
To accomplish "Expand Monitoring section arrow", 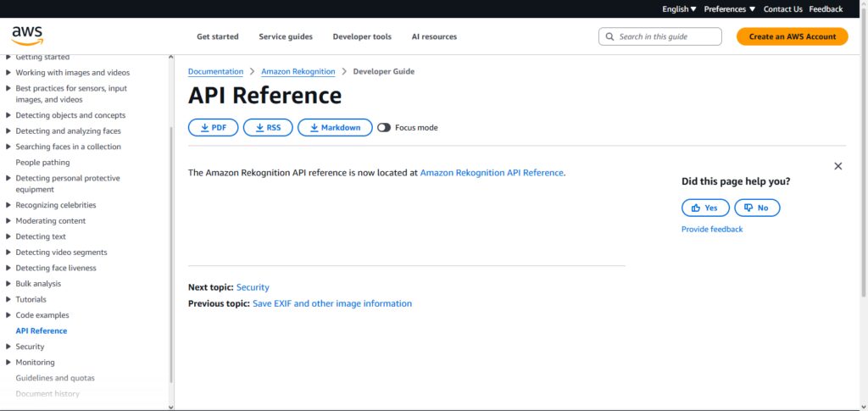I will point(8,363).
